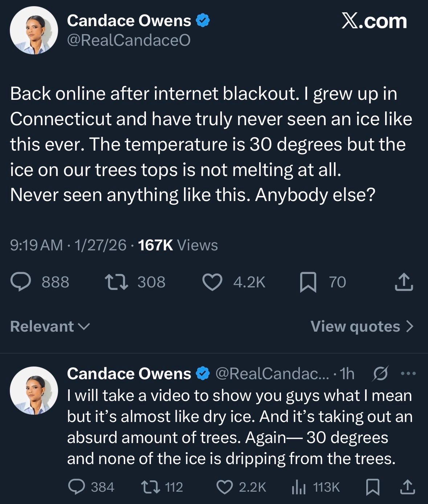This screenshot has width=428, height=504.
Task: View analytics for the 113K views reply
Action: (298, 487)
